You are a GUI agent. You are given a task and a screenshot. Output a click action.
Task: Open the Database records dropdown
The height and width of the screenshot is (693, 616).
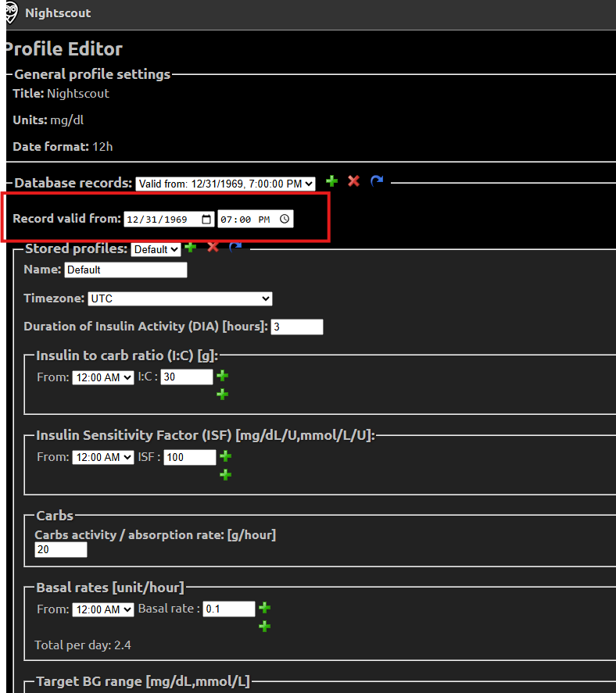(x=225, y=184)
